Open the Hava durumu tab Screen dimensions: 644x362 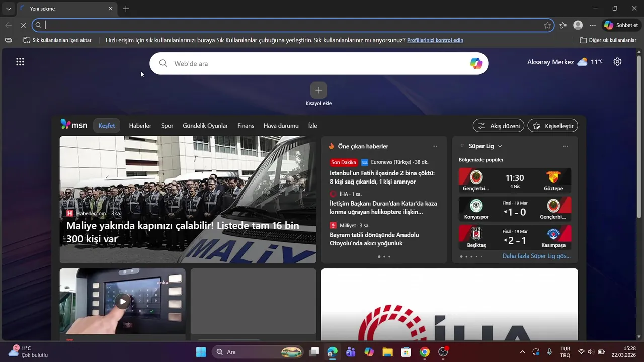pyautogui.click(x=281, y=126)
